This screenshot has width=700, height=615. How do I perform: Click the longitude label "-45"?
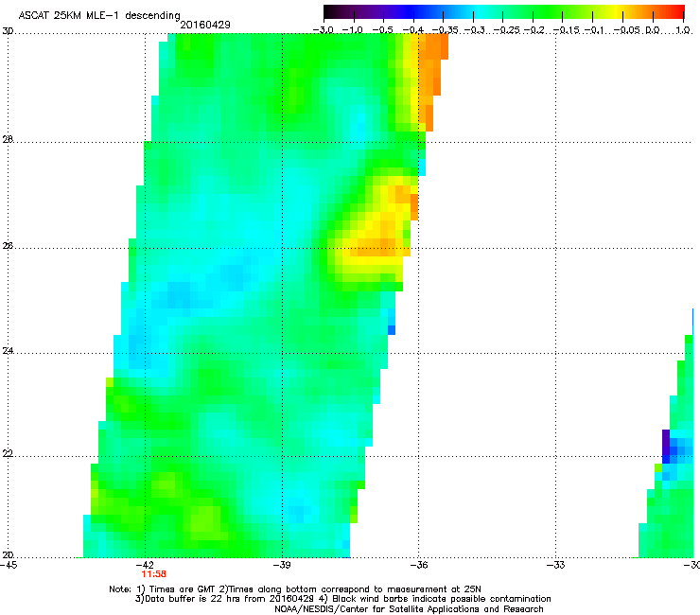click(x=9, y=565)
